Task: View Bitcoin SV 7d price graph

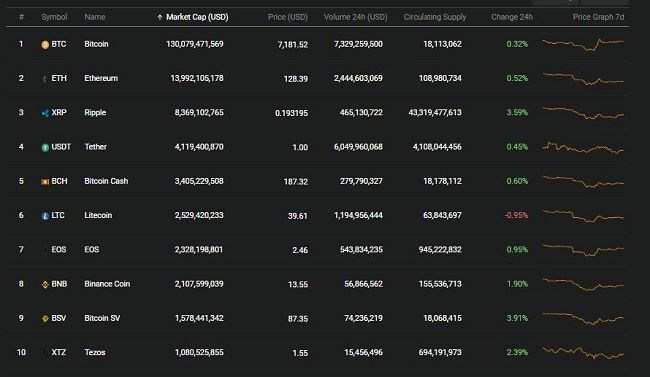Action: coord(583,319)
